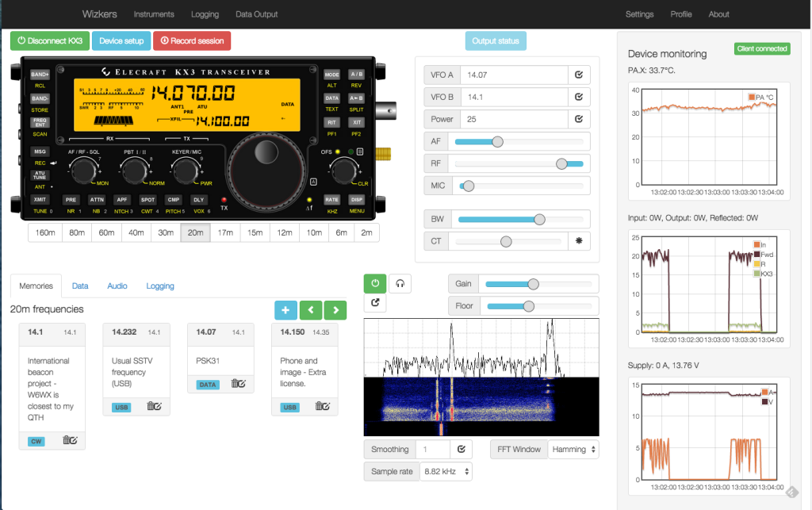Open the Instruments menu
This screenshot has height=510, width=812.
tap(154, 14)
